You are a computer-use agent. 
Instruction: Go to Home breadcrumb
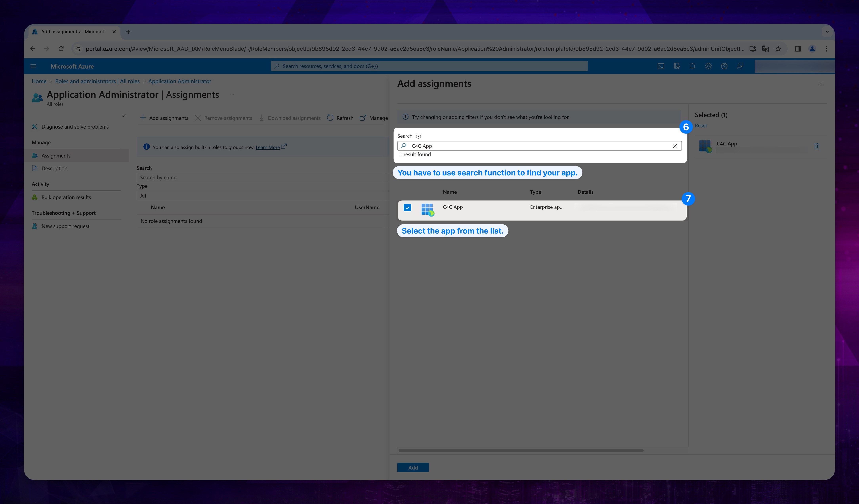tap(39, 81)
